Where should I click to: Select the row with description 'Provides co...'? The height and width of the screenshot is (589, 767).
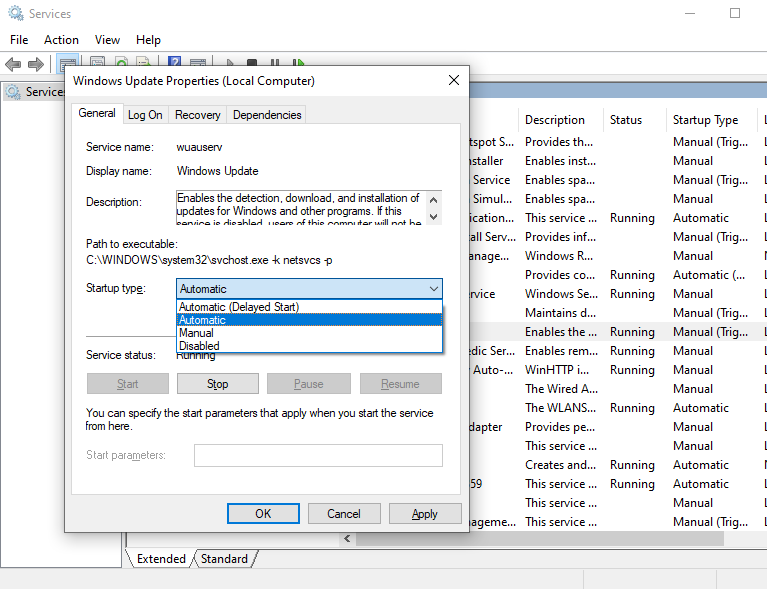click(x=618, y=275)
